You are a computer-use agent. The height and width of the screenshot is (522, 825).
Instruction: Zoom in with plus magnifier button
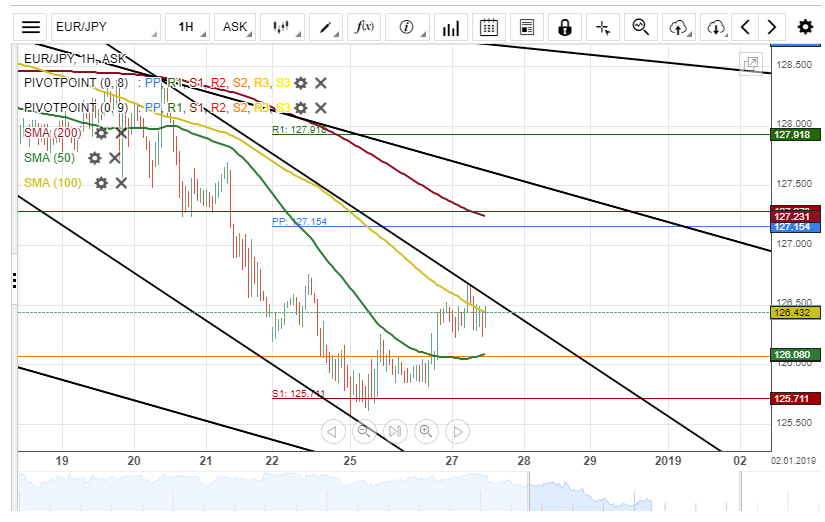[x=426, y=431]
